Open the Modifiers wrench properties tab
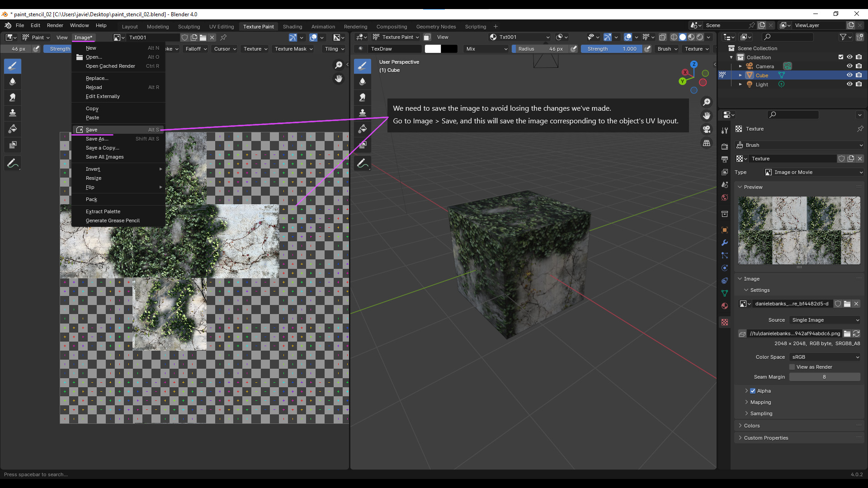868x488 pixels. pyautogui.click(x=725, y=243)
